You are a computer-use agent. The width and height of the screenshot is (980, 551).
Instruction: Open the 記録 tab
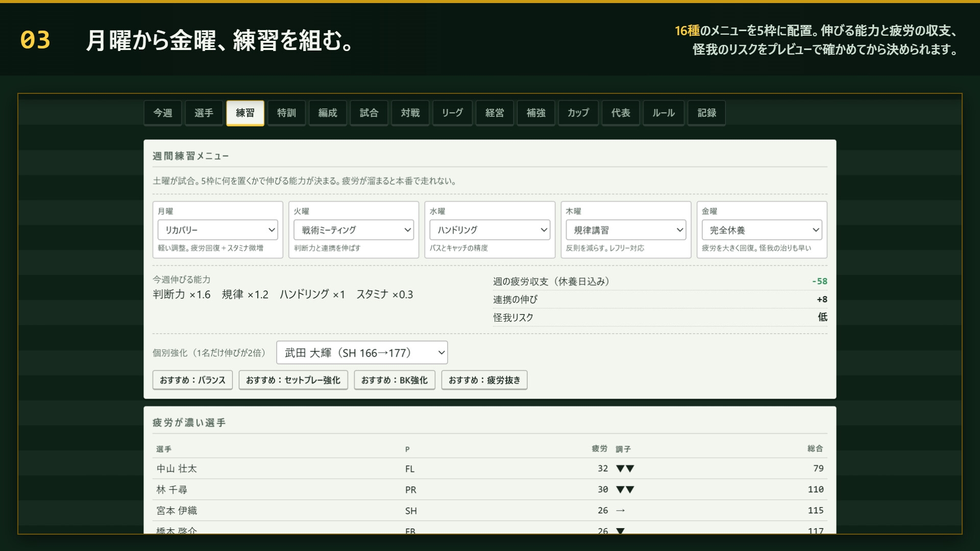point(707,113)
